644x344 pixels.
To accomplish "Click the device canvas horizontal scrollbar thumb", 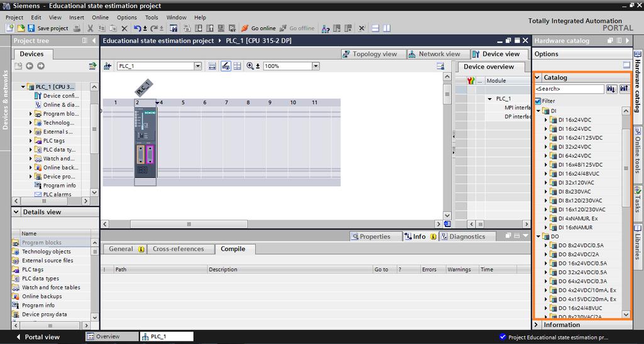I will click(x=189, y=224).
